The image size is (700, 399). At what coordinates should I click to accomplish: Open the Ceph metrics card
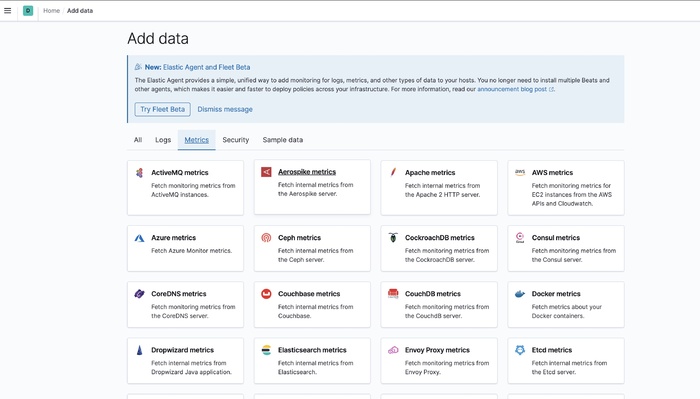pos(312,248)
